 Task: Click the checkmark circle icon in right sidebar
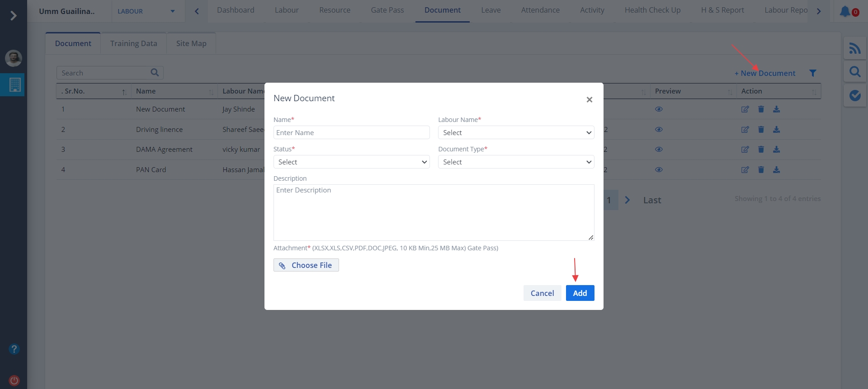pos(854,95)
